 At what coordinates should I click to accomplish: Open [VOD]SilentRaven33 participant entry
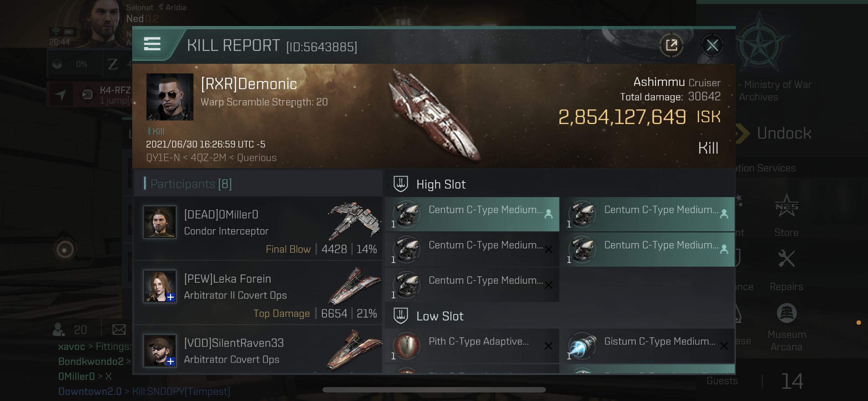(258, 349)
